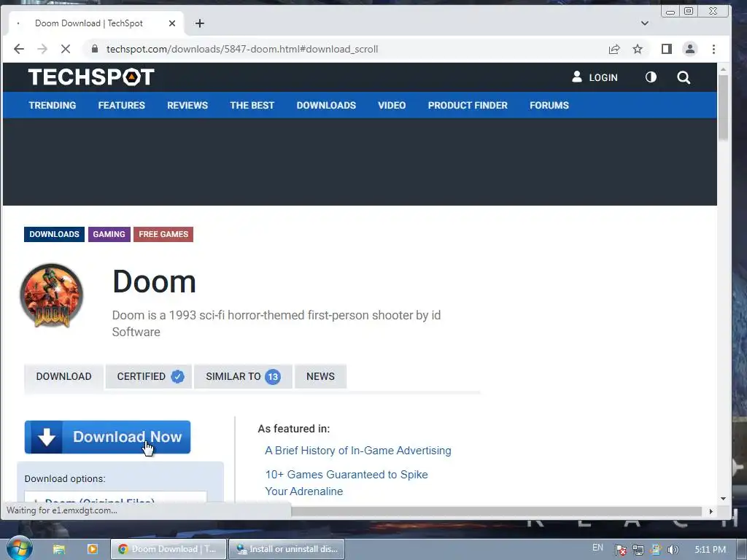Click the 'As featured in:' label
The width and height of the screenshot is (747, 560).
click(294, 429)
